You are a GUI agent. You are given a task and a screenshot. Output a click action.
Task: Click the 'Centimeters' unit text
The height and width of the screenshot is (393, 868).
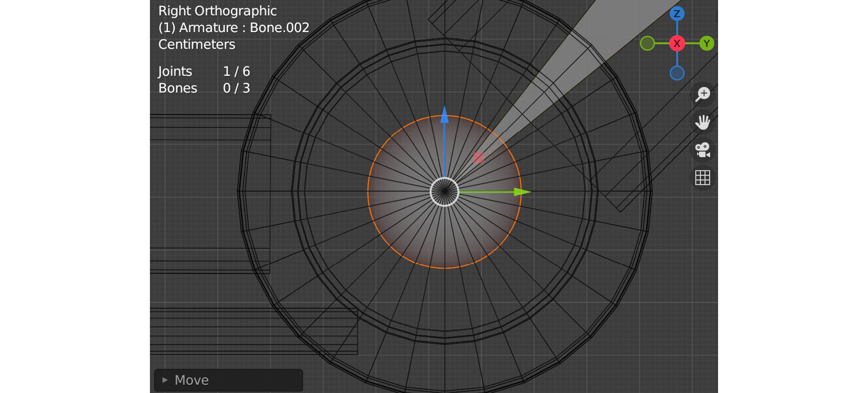click(x=197, y=44)
